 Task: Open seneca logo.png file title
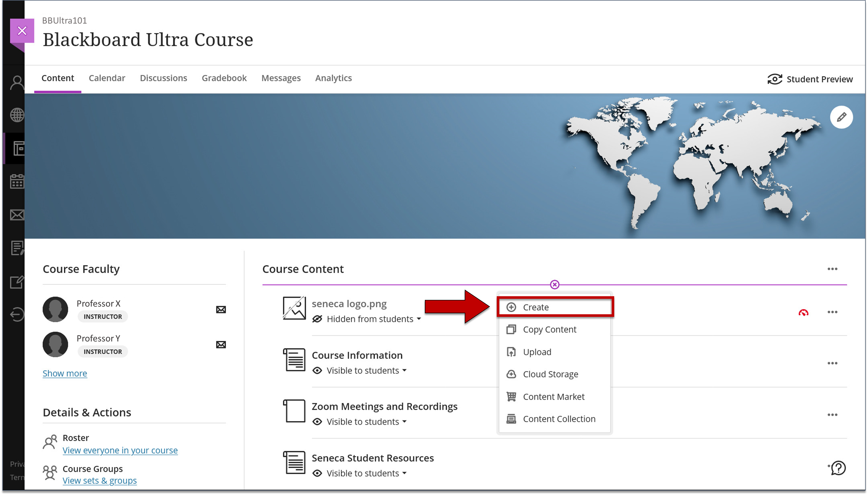pyautogui.click(x=349, y=304)
